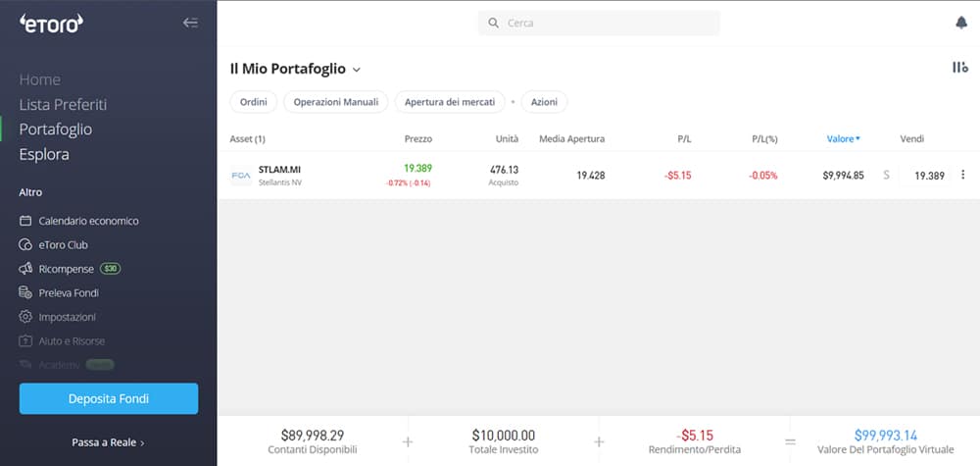Open Impostazioni menu item

coord(67,317)
